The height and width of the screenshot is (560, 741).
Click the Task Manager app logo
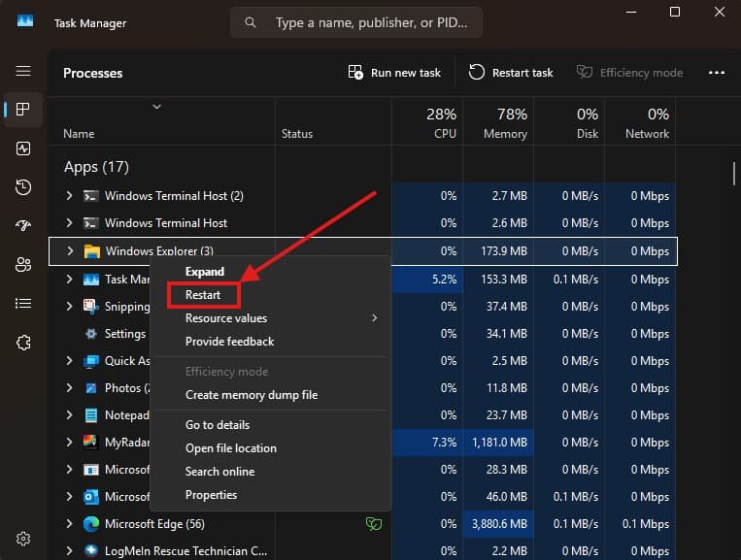pos(25,20)
